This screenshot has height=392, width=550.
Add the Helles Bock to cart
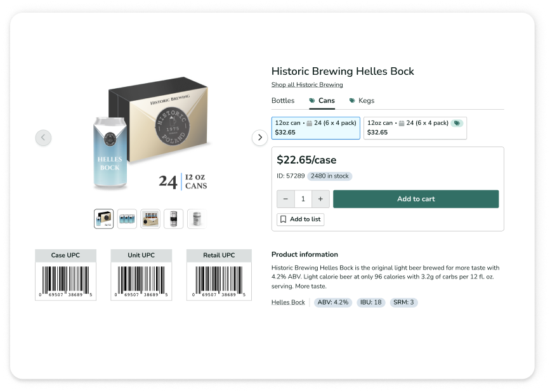pyautogui.click(x=416, y=199)
